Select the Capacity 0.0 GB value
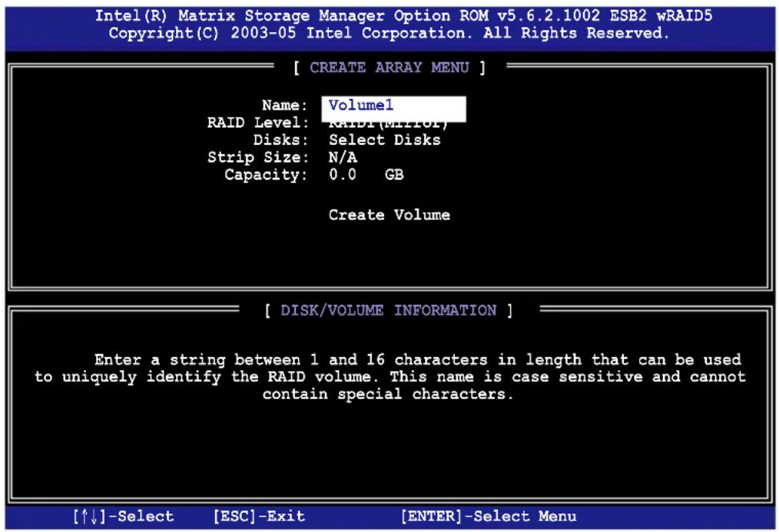This screenshot has width=779, height=532. point(366,175)
